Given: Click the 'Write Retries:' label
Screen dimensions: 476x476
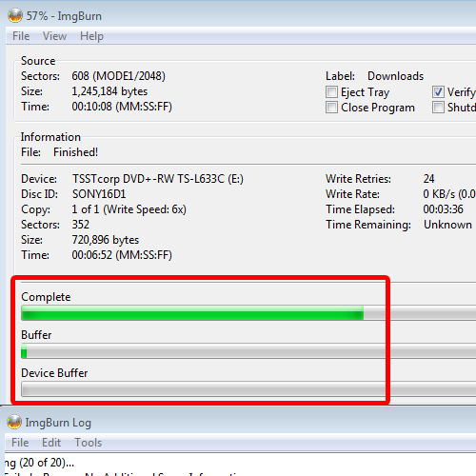Looking at the screenshot, I should (x=358, y=179).
